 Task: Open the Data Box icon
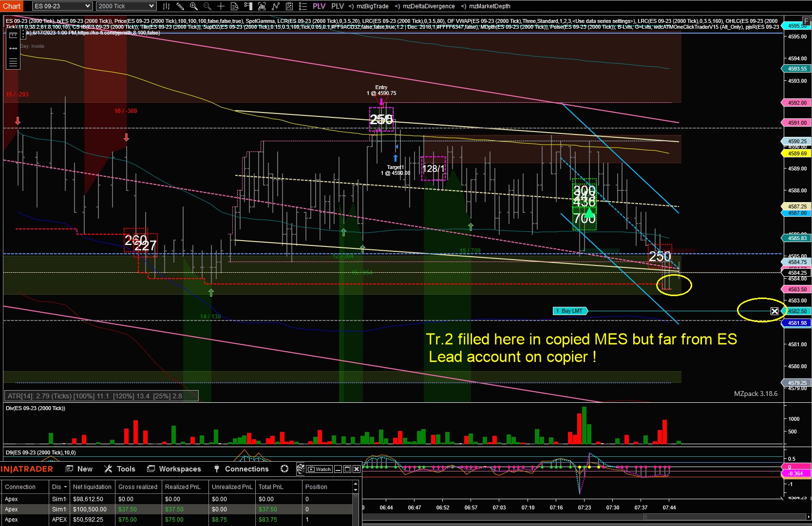(234, 6)
